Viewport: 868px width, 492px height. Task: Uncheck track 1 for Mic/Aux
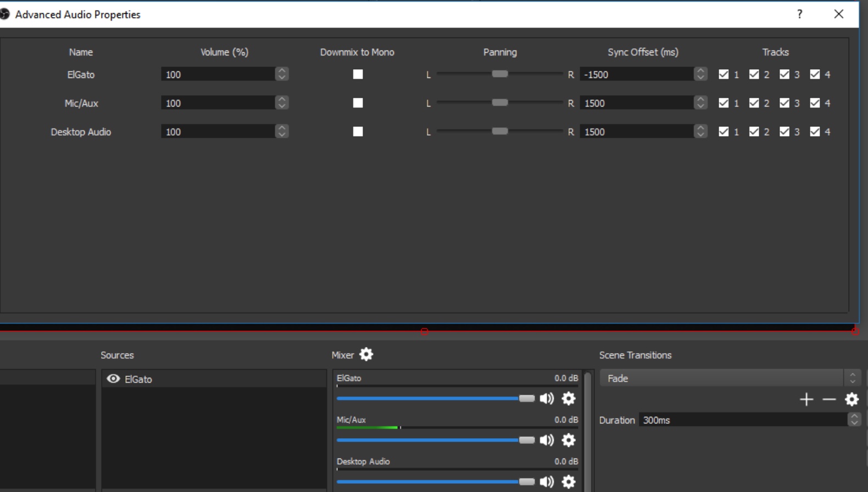tap(724, 103)
